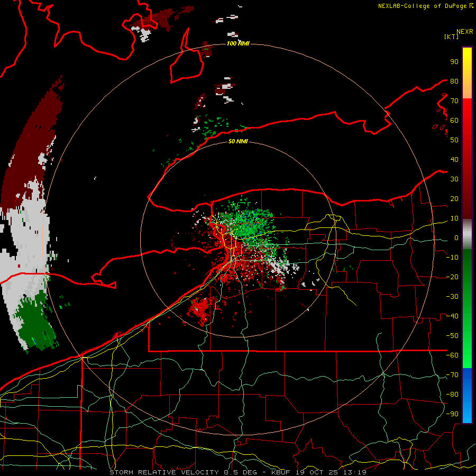The width and height of the screenshot is (476, 476).
Task: Click the -60 value on velocity scale
Action: pyautogui.click(x=452, y=355)
